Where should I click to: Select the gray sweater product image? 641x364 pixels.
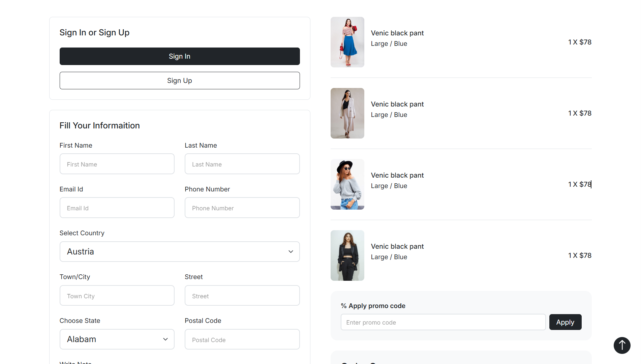point(347,184)
